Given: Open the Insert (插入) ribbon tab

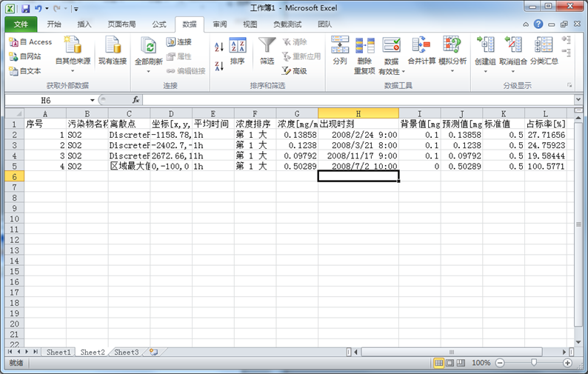Looking at the screenshot, I should point(85,24).
